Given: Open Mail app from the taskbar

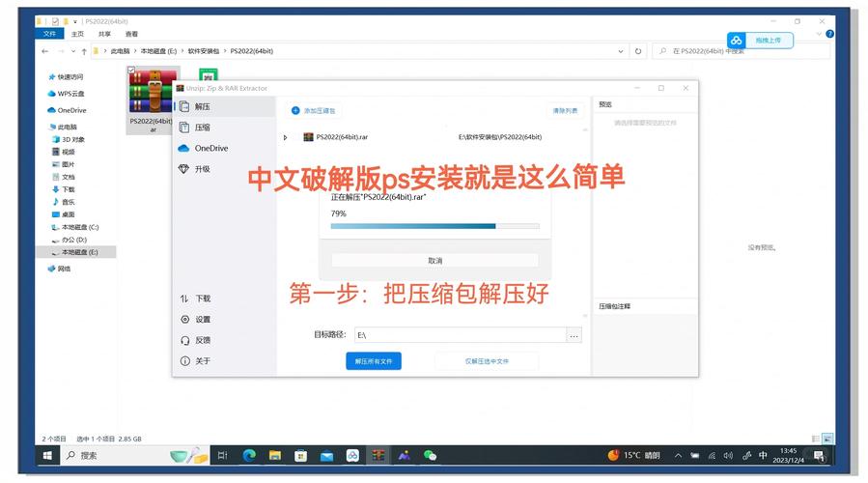Looking at the screenshot, I should pyautogui.click(x=326, y=455).
